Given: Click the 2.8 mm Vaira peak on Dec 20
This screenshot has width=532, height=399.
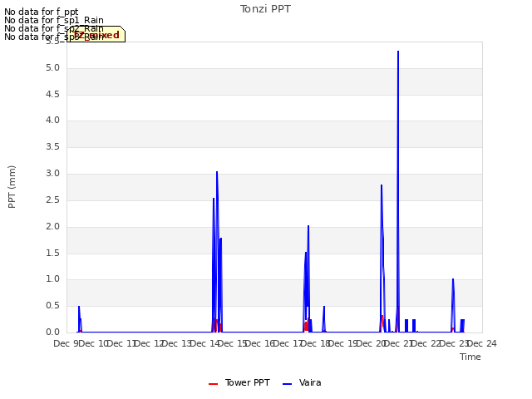Looking at the screenshot, I should click(x=382, y=185).
